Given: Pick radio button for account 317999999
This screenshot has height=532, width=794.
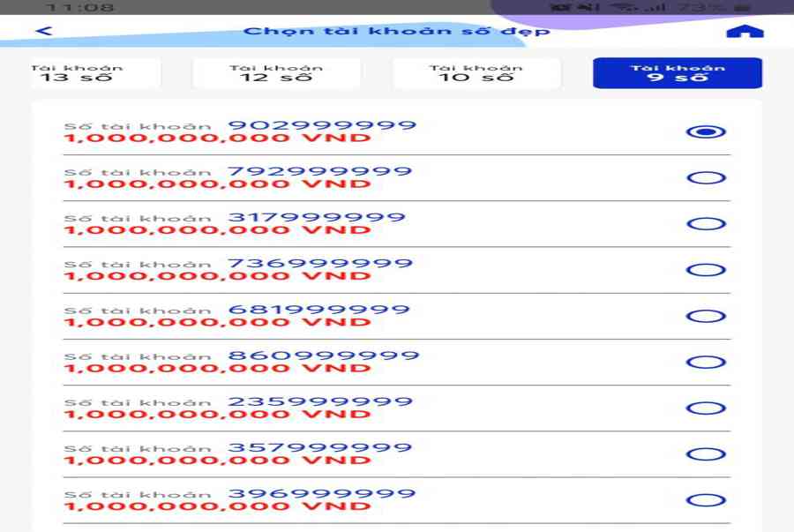Looking at the screenshot, I should point(706,224).
